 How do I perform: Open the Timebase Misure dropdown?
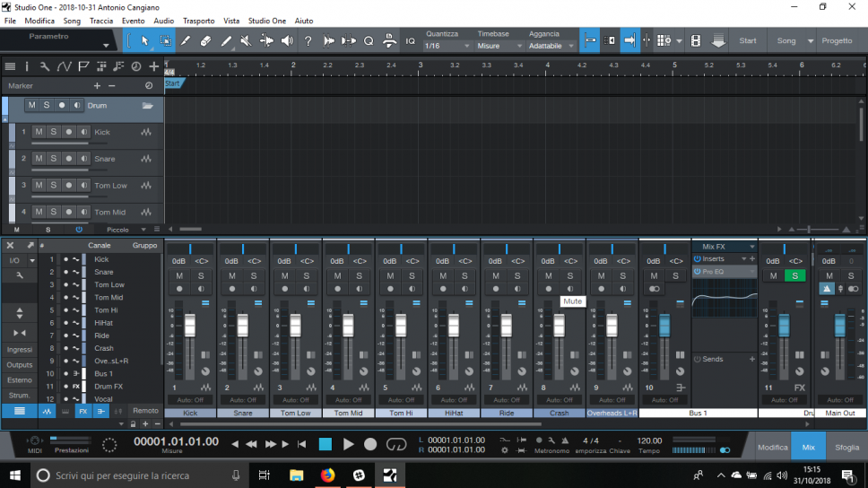[499, 46]
